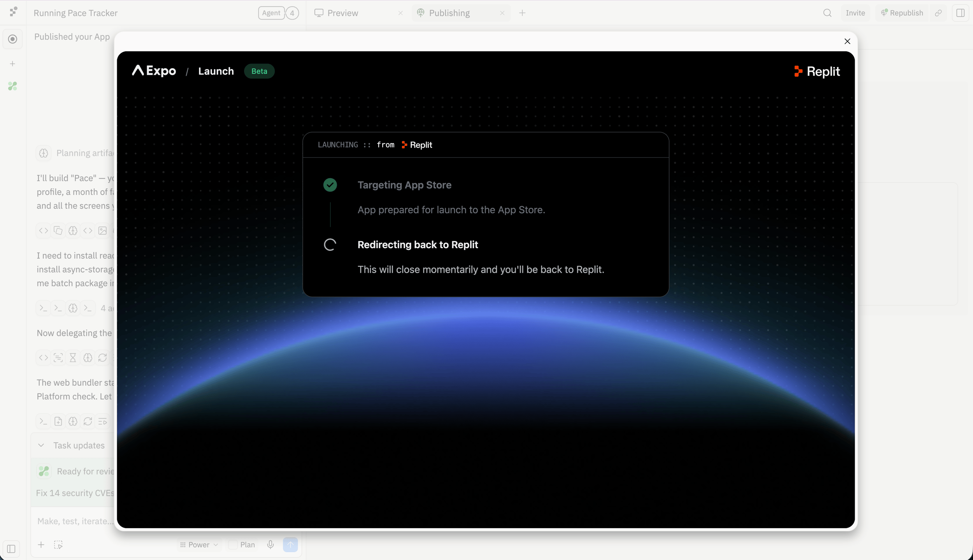
Task: Start voice input with microphone icon
Action: pyautogui.click(x=270, y=544)
